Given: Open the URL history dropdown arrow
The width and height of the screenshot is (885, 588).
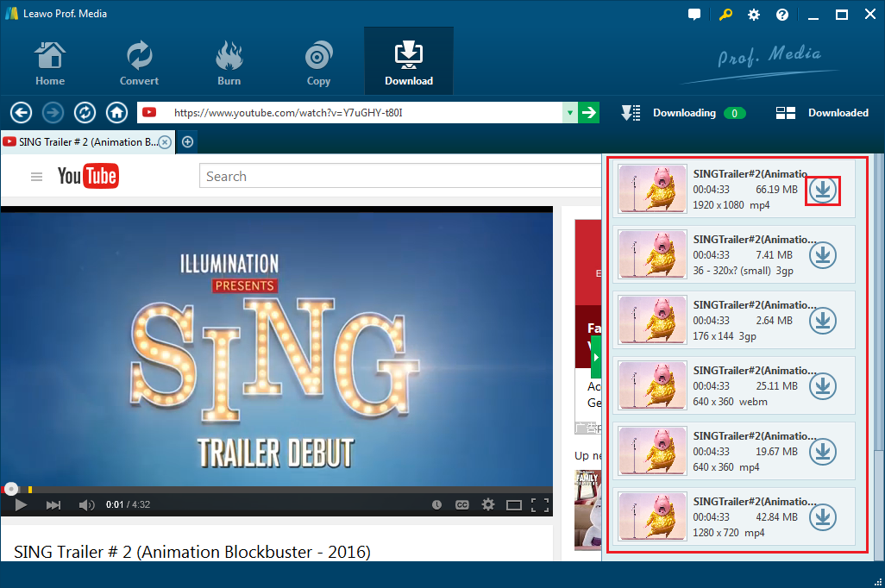Looking at the screenshot, I should point(569,112).
